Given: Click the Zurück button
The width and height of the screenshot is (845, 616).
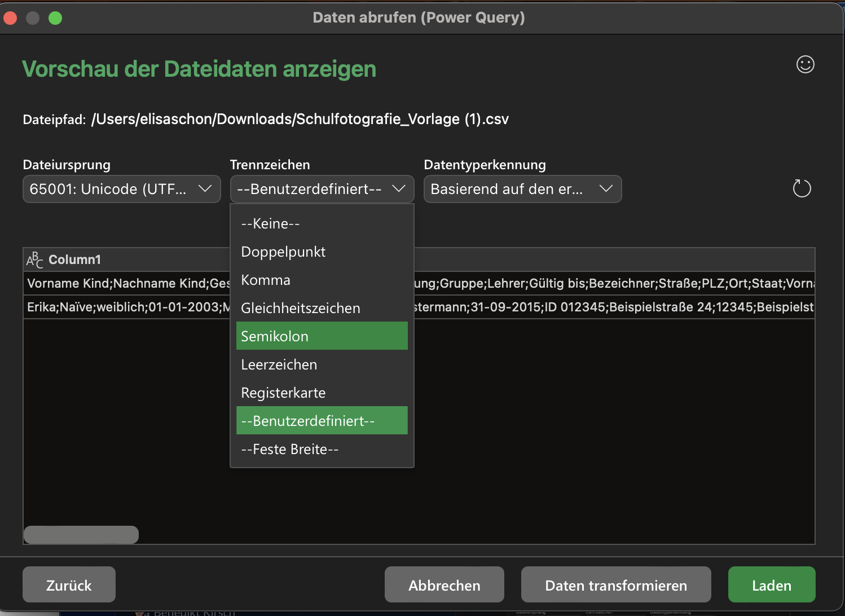Looking at the screenshot, I should [69, 585].
